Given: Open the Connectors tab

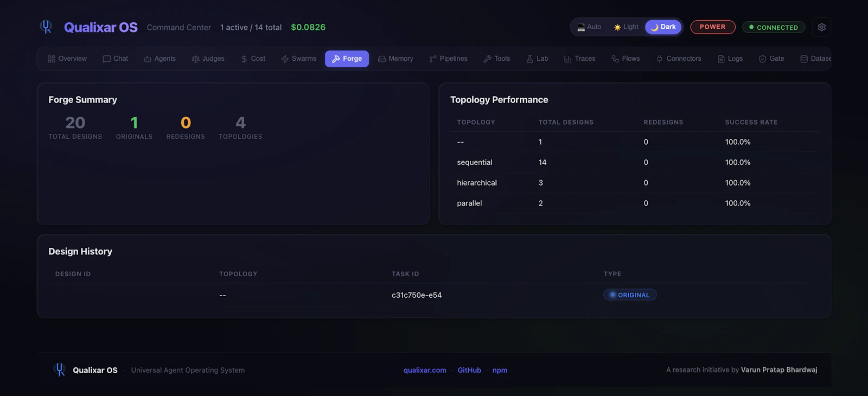Looking at the screenshot, I should pos(679,59).
